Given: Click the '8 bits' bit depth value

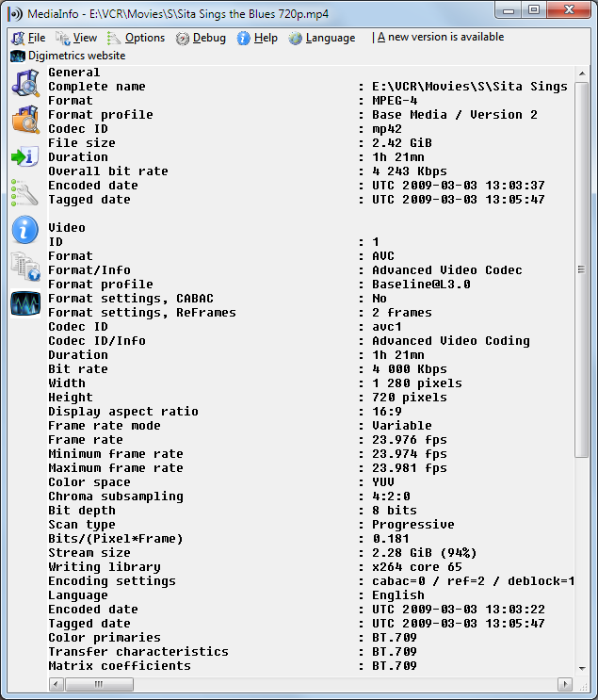Looking at the screenshot, I should click(395, 511).
